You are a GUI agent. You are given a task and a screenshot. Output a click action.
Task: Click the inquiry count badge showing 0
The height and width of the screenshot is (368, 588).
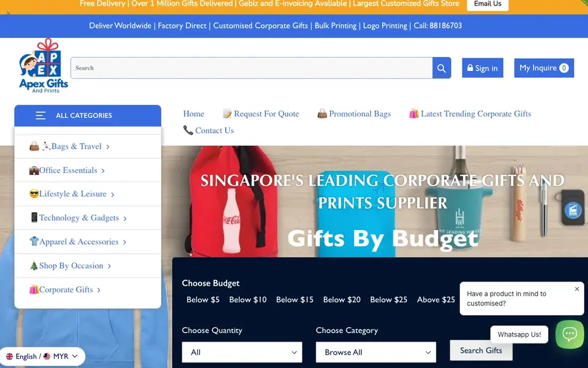(563, 68)
